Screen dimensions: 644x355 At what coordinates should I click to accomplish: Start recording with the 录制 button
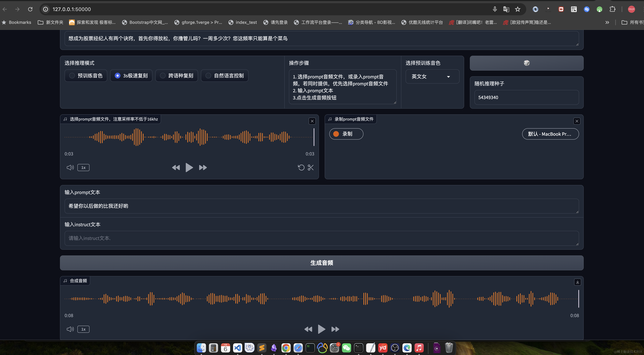tap(346, 134)
